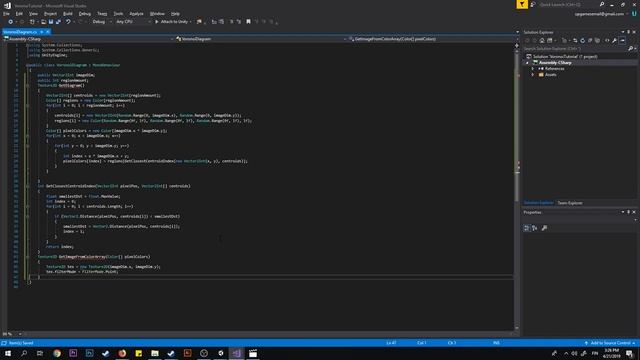This screenshot has height=360, width=640.
Task: Click Solution Explorer Collapse All icon
Action: tap(590, 40)
